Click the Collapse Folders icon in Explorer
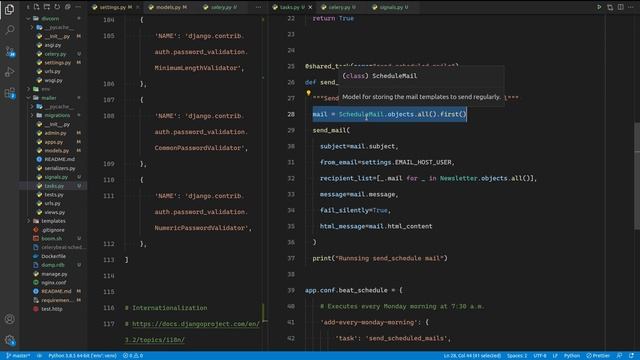The width and height of the screenshot is (640, 360). (68, 7)
